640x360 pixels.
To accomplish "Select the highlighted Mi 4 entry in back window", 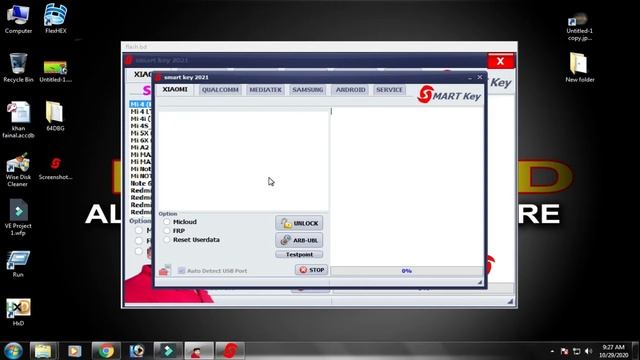I will (140, 104).
